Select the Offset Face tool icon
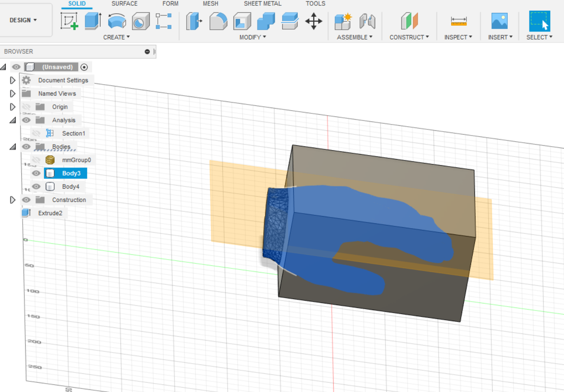The width and height of the screenshot is (564, 392). [x=290, y=21]
